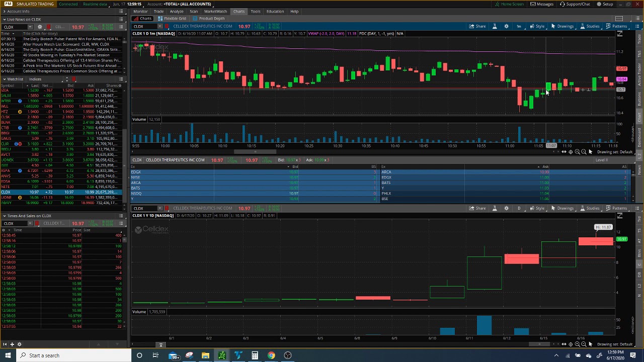Click the taskbar search box
The image size is (644, 362).
[x=73, y=355]
